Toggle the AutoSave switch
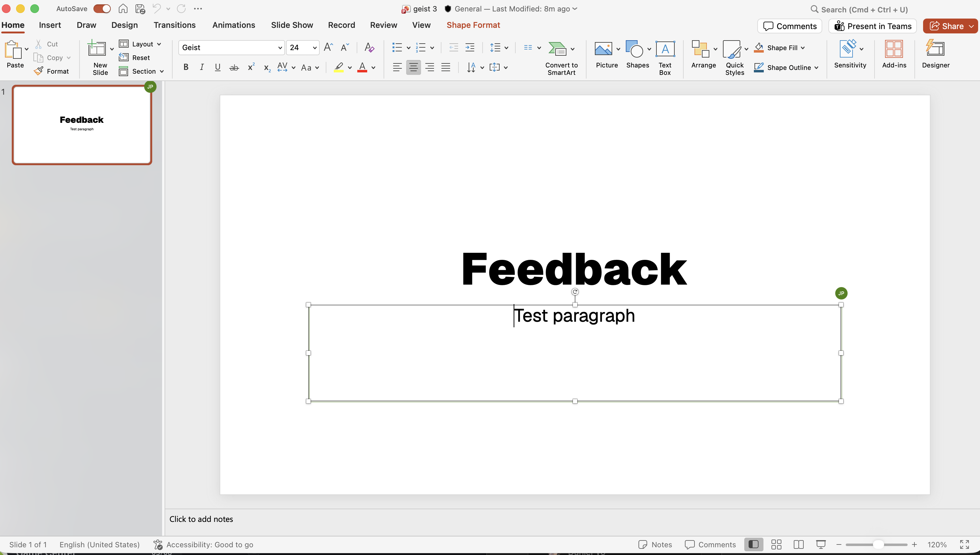The height and width of the screenshot is (555, 980). [x=102, y=8]
